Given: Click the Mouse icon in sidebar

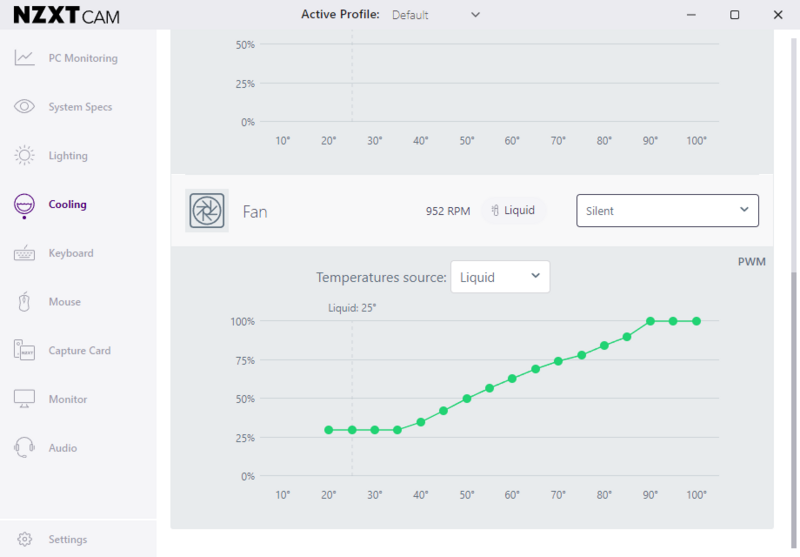Looking at the screenshot, I should (x=25, y=302).
